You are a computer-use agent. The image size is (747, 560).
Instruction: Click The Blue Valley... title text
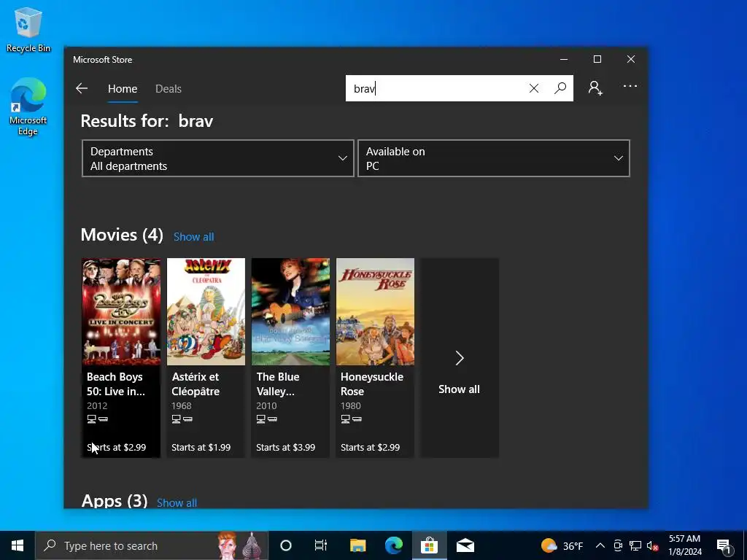(278, 384)
